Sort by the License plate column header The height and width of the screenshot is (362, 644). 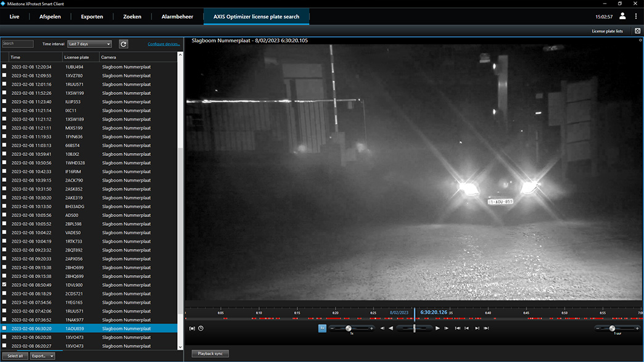point(81,57)
